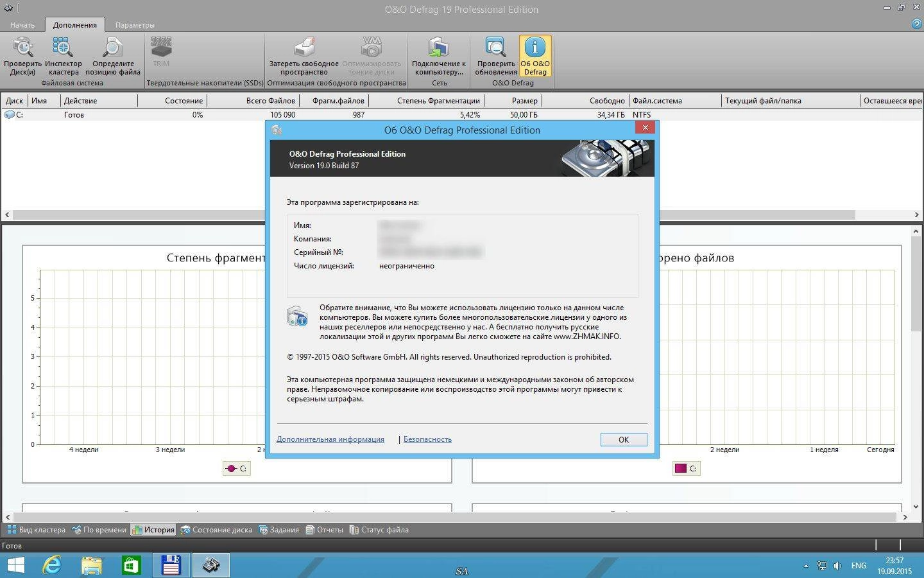
Task: Open Connect to computer tool
Action: (x=439, y=56)
